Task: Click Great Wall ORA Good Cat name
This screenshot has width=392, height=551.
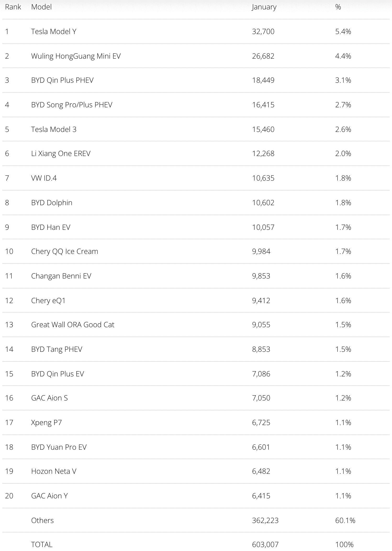Action: click(x=73, y=325)
